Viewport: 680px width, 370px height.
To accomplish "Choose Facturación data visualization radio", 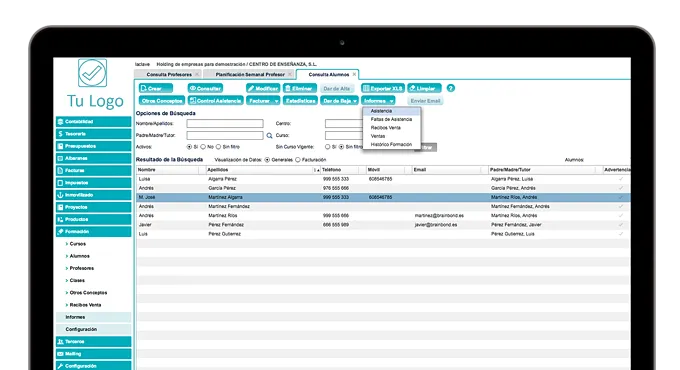I will pos(298,160).
